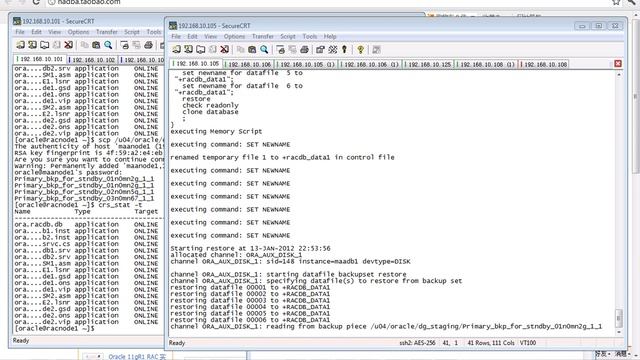
Task: Click Print Screen icon in 192.168.10.101 window
Action: click(x=124, y=44)
